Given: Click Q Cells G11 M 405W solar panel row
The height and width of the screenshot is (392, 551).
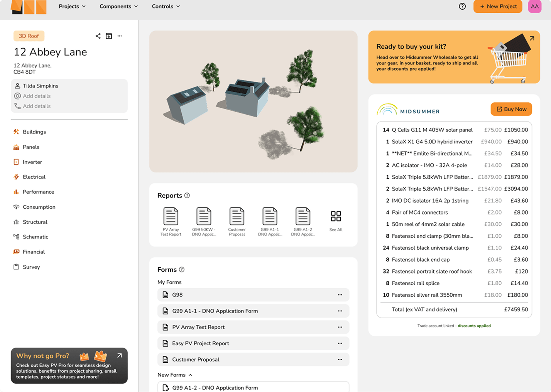Looking at the screenshot, I should coord(455,130).
